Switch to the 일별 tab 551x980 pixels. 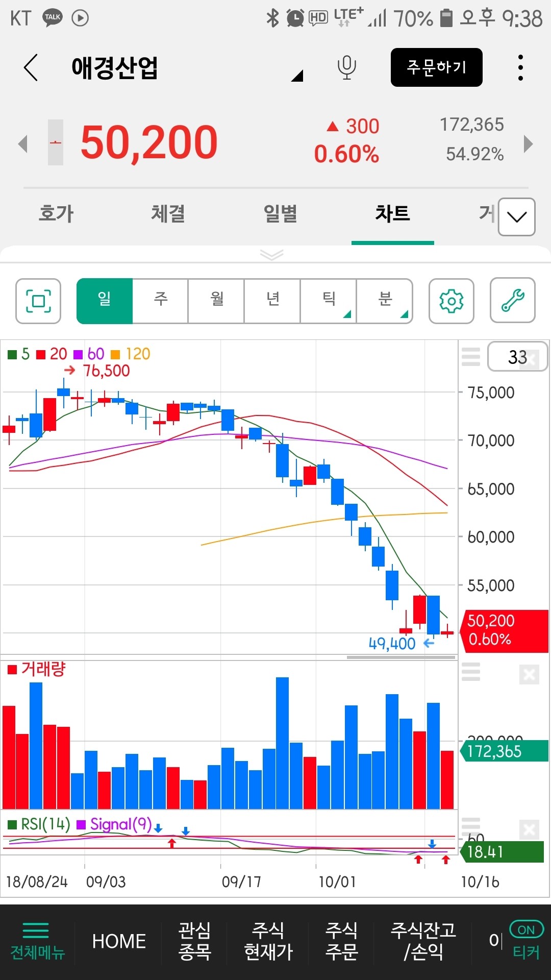pyautogui.click(x=280, y=213)
